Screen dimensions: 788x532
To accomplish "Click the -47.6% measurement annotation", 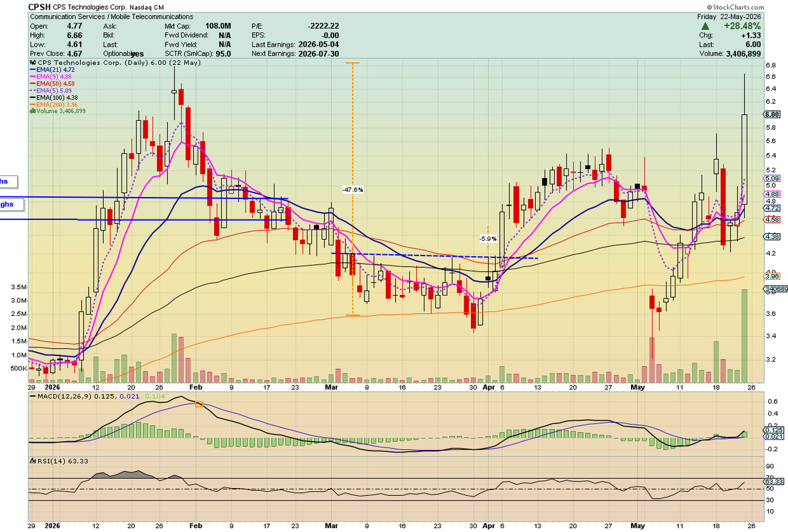I will tap(353, 190).
